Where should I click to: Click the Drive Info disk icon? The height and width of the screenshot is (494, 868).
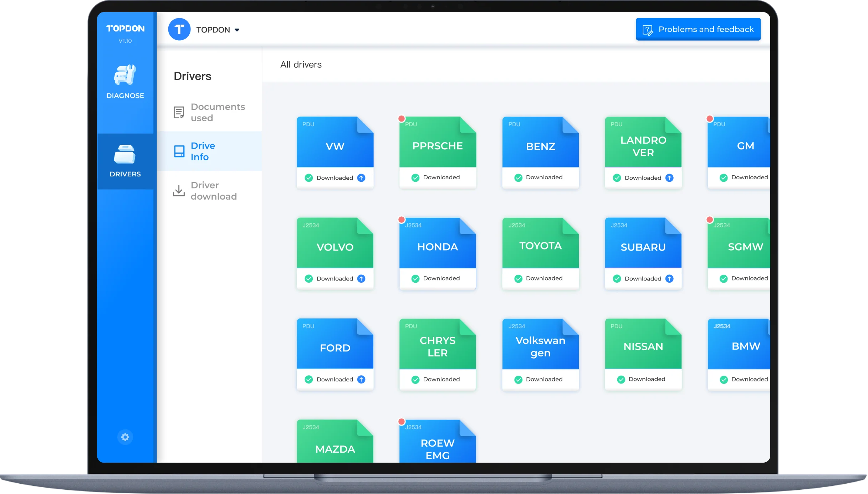tap(179, 151)
